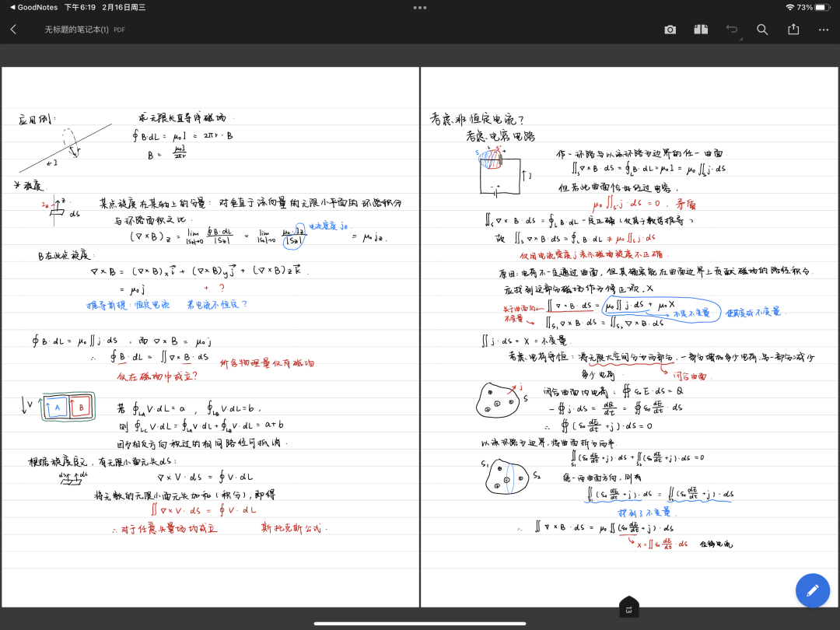Tap the Wi-Fi status icon

[789, 7]
